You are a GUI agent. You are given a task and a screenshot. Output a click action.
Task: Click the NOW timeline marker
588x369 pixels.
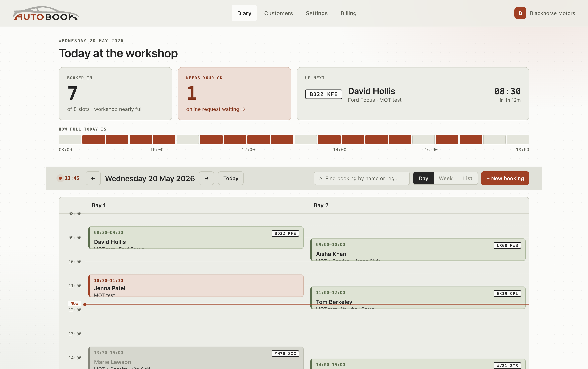click(74, 303)
